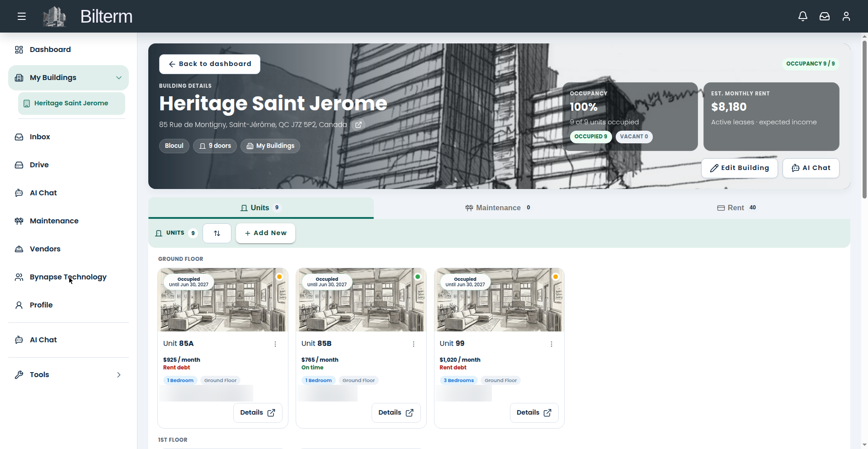
Task: Click orange status dot on Unit 99
Action: coord(556,277)
